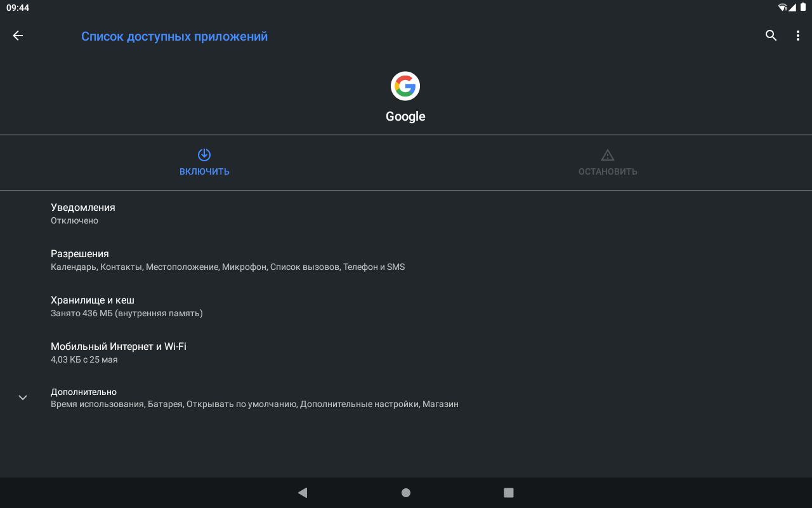Click the Время использования, Батарея summary text
Screen dimensions: 812x508
(x=254, y=404)
